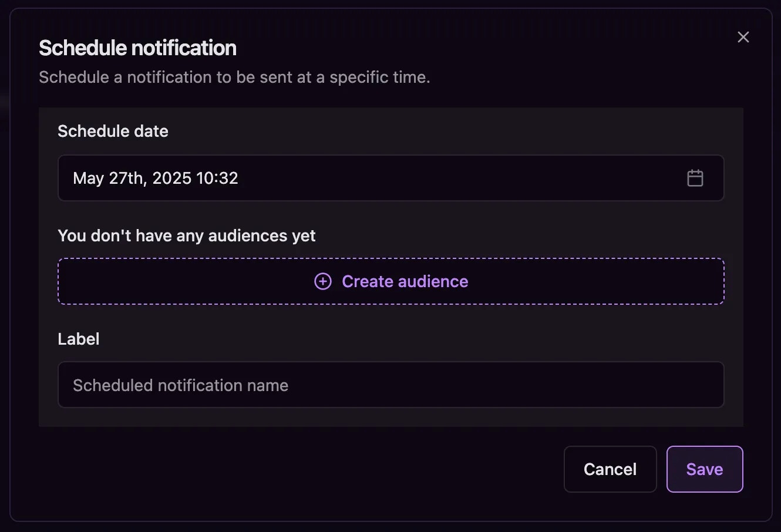781x532 pixels.
Task: Click the Schedule notification heading
Action: 137,48
